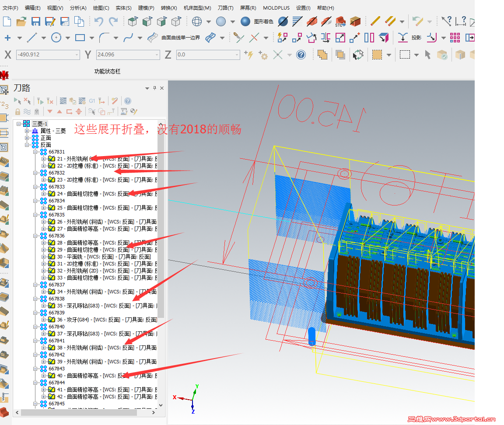Image resolution: width=504 pixels, height=425 pixels.
Task: Select the 三菱-1 machine group root
Action: pyautogui.click(x=40, y=124)
